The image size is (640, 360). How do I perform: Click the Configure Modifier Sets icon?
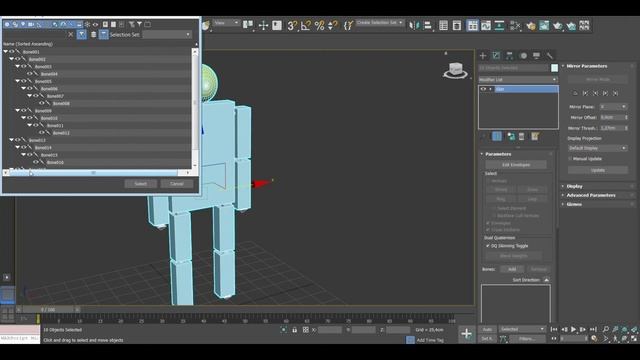[x=535, y=136]
